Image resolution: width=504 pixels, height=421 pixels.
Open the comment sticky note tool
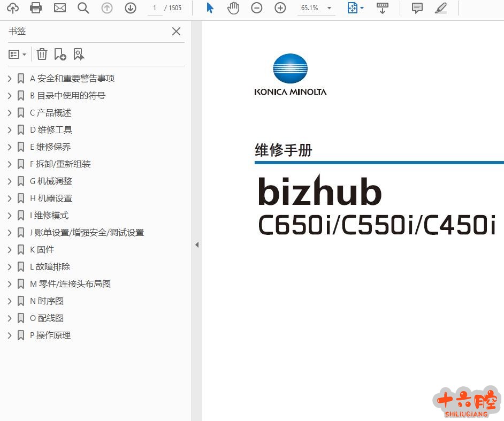click(417, 8)
